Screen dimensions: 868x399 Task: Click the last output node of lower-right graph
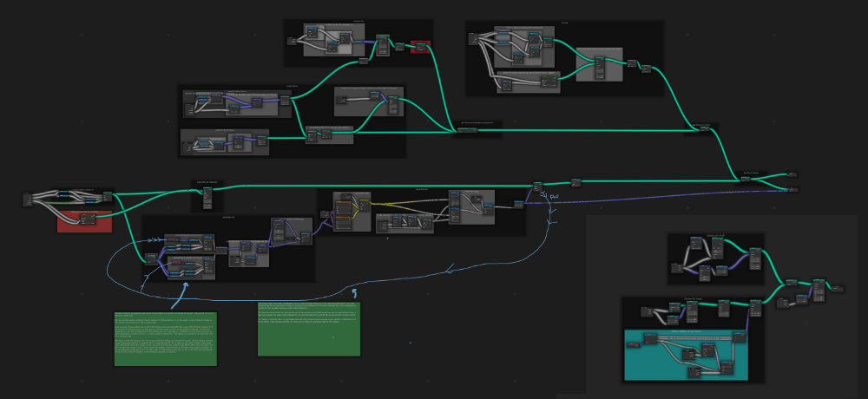click(838, 288)
